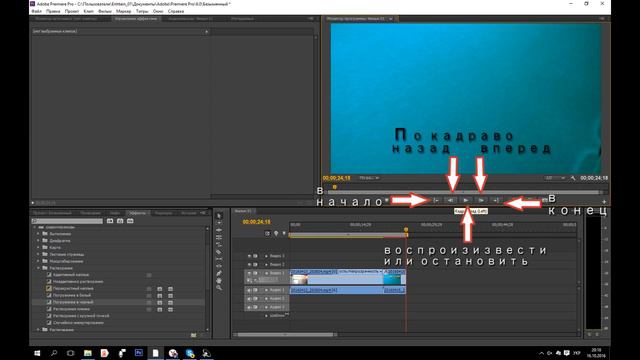Toggle sync lock on Video 2 track
640x360 pixels.
point(256,264)
